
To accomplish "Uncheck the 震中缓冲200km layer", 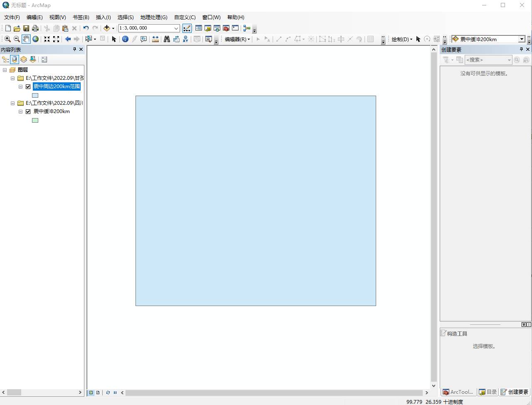I will [x=28, y=111].
